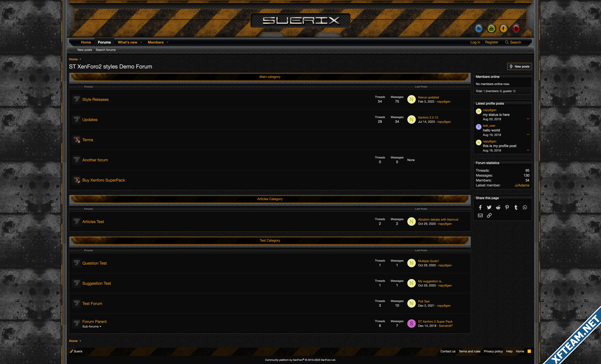Click the Question Test forum icon
The image size is (601, 364).
pos(77,263)
